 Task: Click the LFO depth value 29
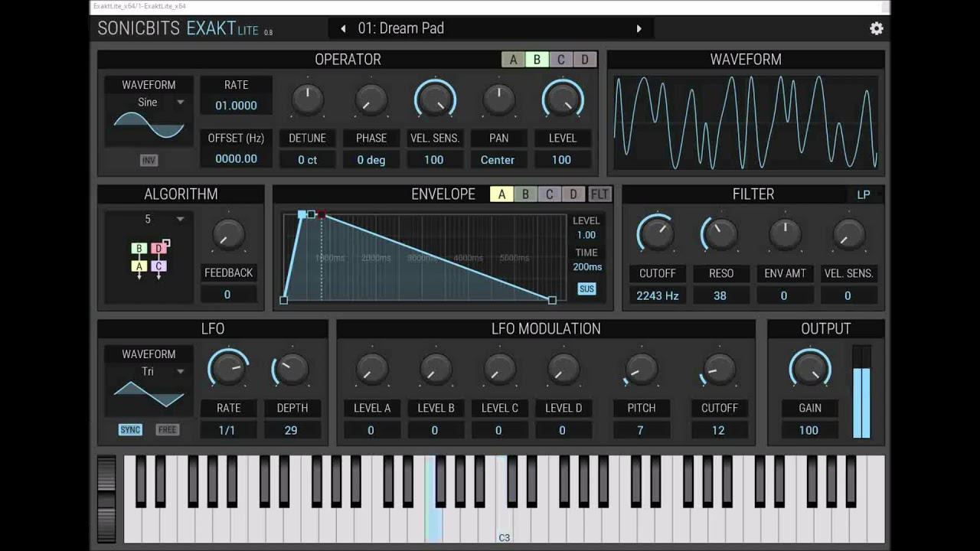click(x=291, y=430)
